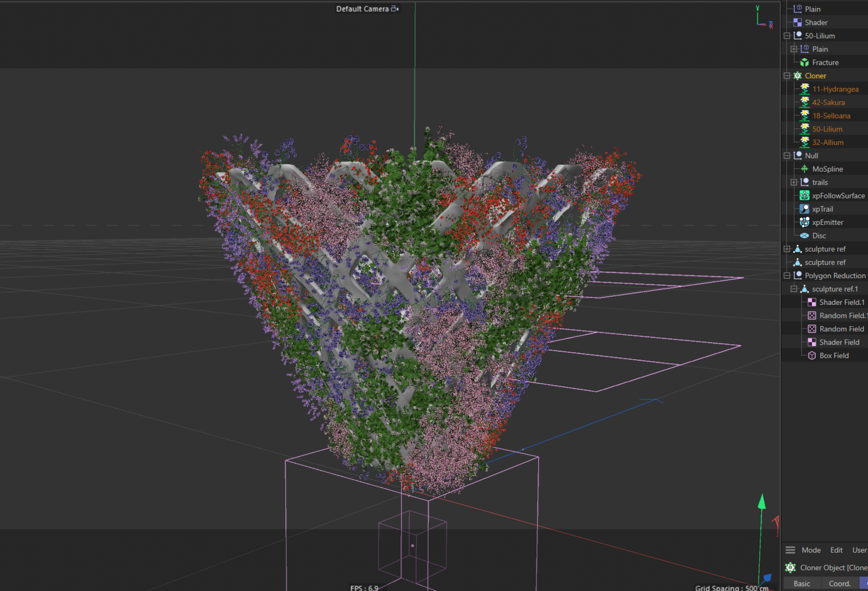The height and width of the screenshot is (591, 868).
Task: Select the xpFollowSurface modifier icon
Action: (804, 195)
